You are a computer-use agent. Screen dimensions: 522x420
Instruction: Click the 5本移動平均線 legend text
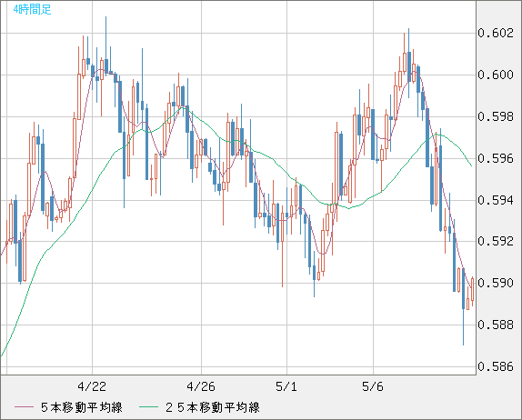(x=82, y=407)
